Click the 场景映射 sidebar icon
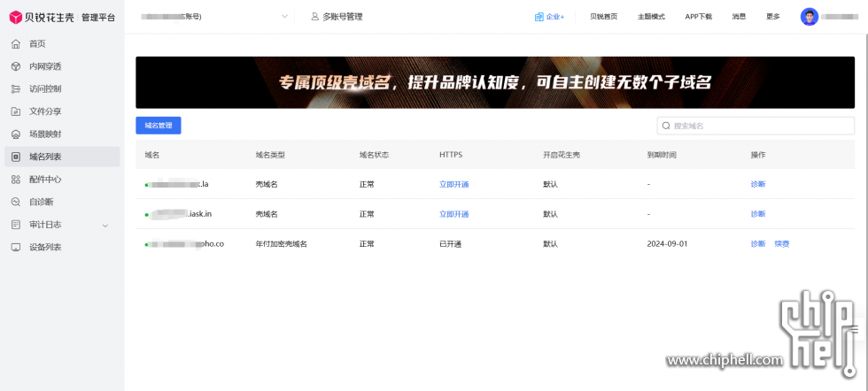This screenshot has height=391, width=868. pyautogui.click(x=16, y=134)
